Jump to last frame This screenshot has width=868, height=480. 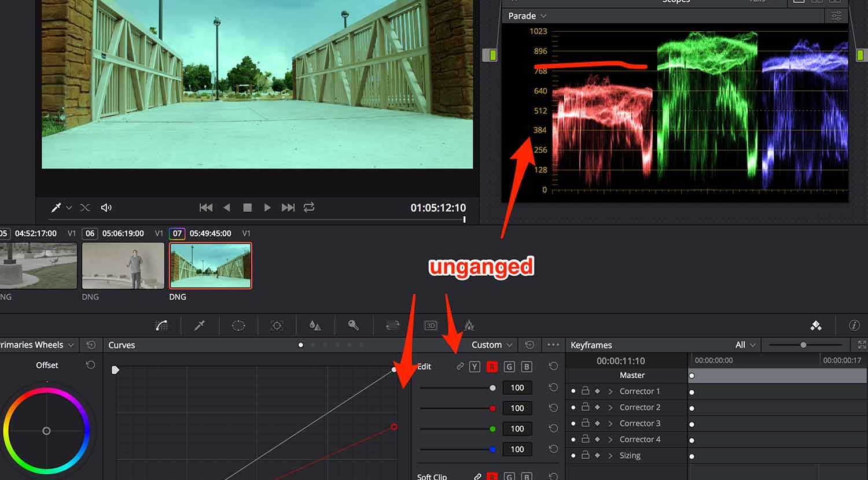(x=288, y=207)
